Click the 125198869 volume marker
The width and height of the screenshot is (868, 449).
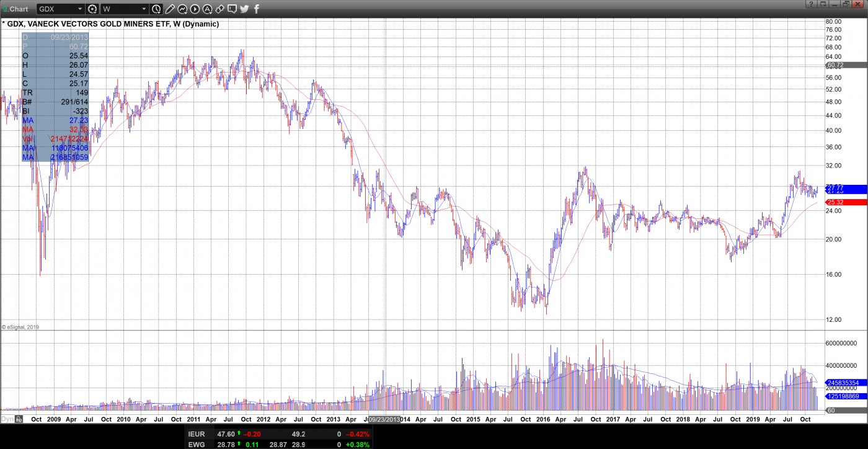(846, 396)
